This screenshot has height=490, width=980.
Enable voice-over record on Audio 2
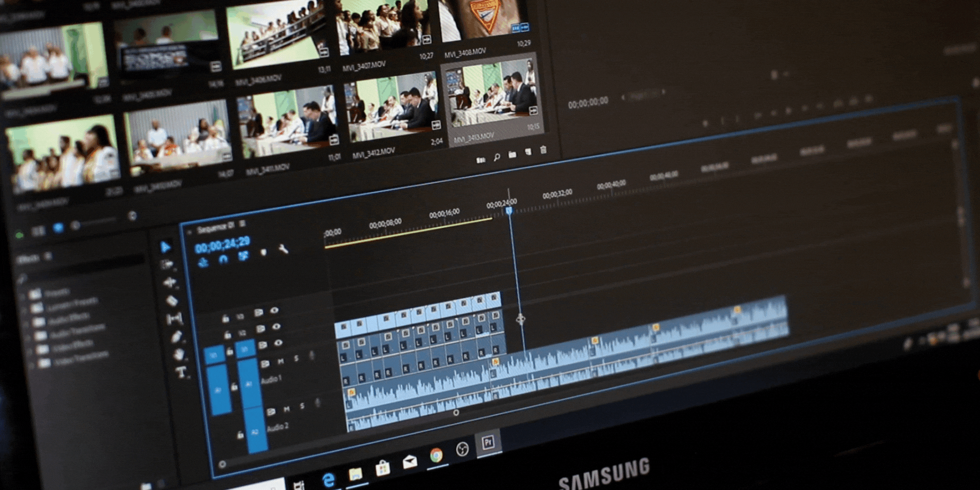click(x=318, y=403)
